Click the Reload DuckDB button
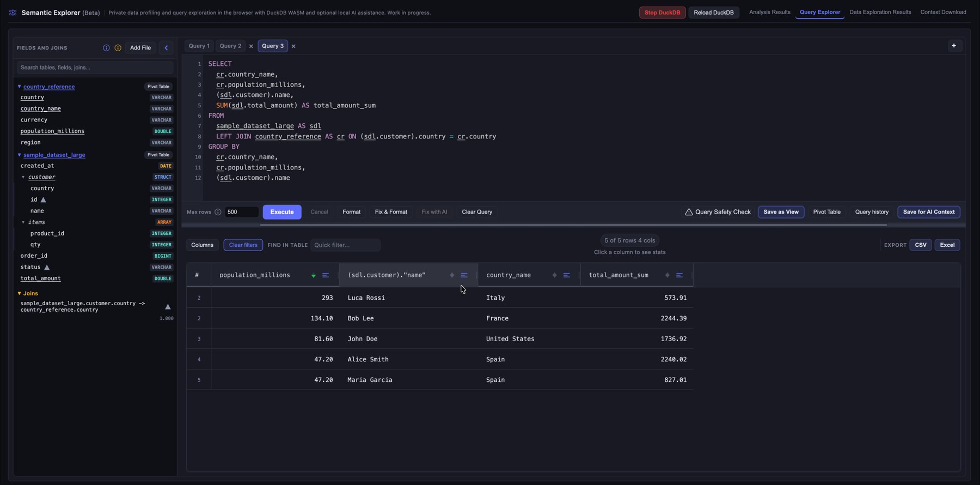980x485 pixels. [713, 13]
